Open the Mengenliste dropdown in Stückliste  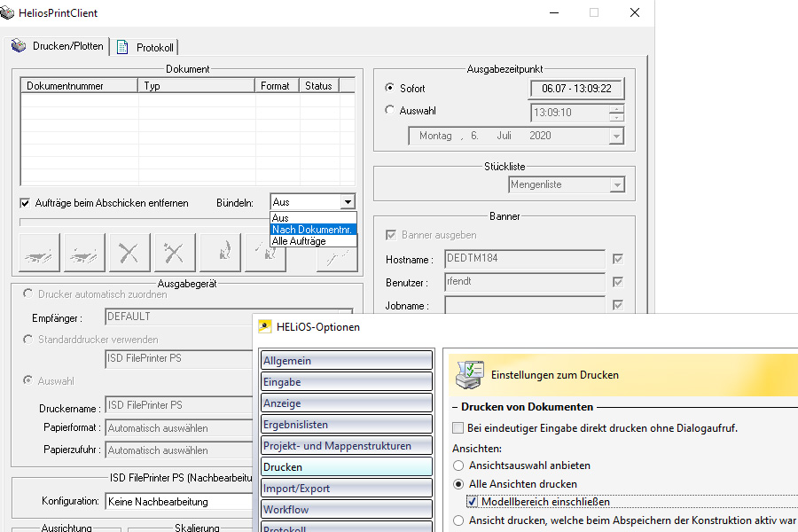pyautogui.click(x=617, y=184)
